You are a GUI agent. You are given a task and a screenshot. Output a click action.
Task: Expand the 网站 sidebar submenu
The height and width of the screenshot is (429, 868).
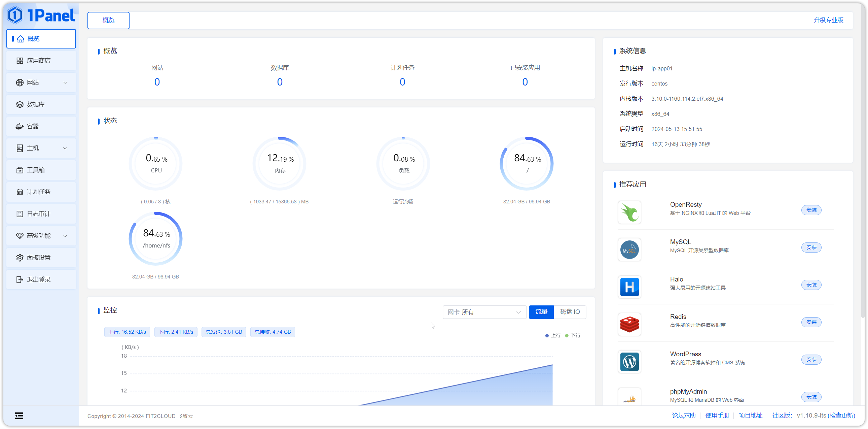(x=65, y=82)
